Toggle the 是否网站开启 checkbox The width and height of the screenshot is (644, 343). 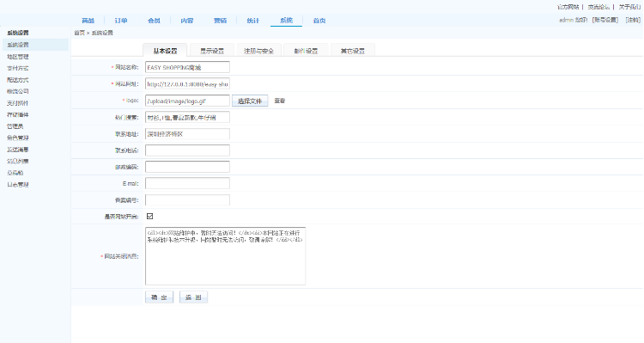coord(150,217)
